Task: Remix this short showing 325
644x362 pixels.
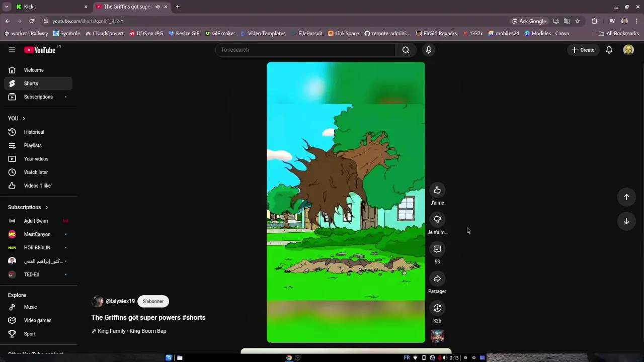Action: [x=437, y=308]
